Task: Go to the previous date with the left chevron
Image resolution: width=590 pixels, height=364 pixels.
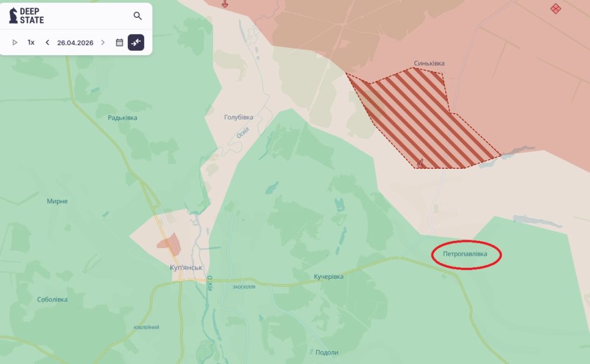Action: tap(47, 43)
